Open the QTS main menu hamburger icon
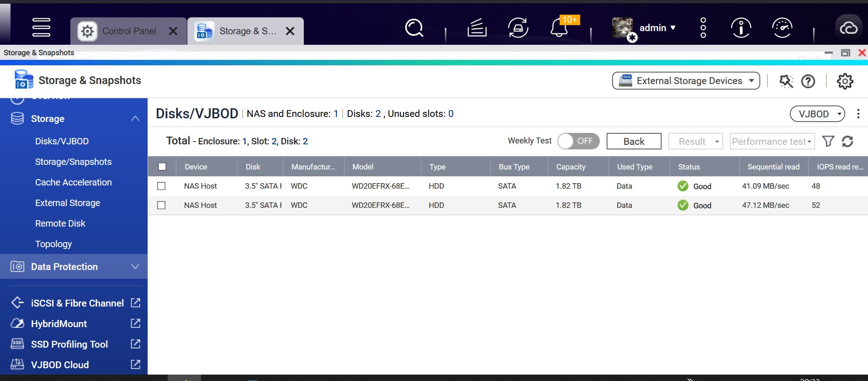Image resolution: width=868 pixels, height=381 pixels. [x=41, y=27]
